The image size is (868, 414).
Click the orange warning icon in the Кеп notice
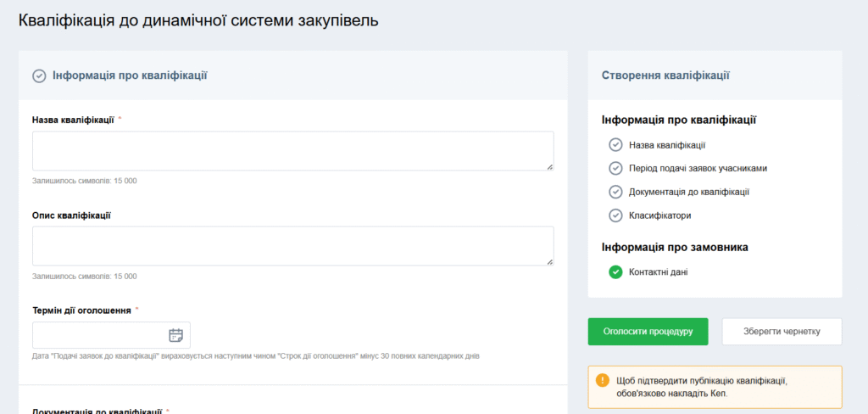pyautogui.click(x=603, y=381)
